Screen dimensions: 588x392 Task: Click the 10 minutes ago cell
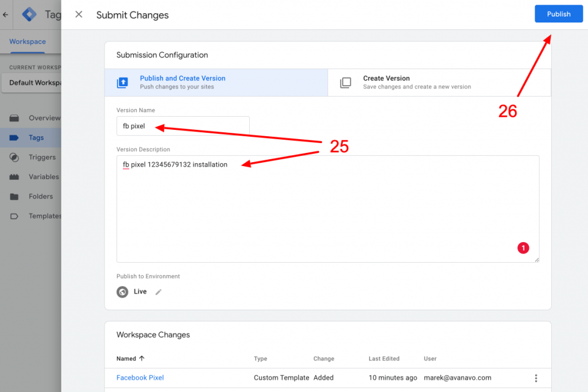click(393, 378)
